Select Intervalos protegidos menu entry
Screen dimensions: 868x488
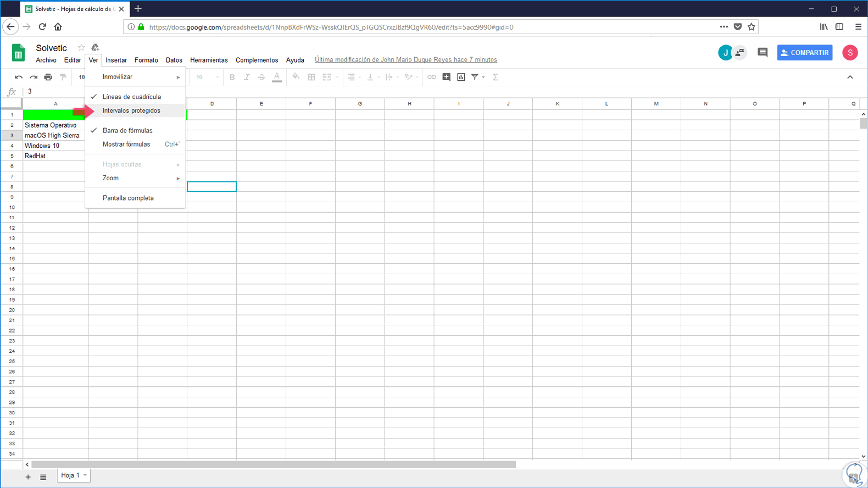135,110
